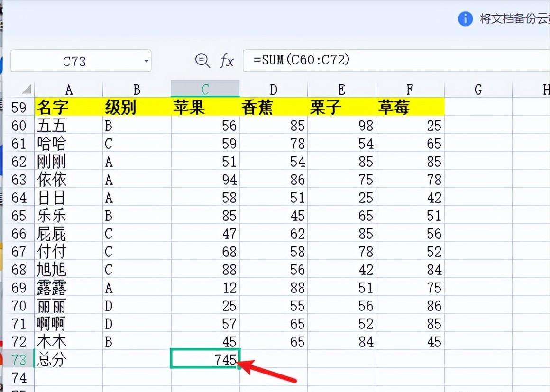Screen dimensions: 550x392
Task: Click name cell 日日
Action: (69, 197)
